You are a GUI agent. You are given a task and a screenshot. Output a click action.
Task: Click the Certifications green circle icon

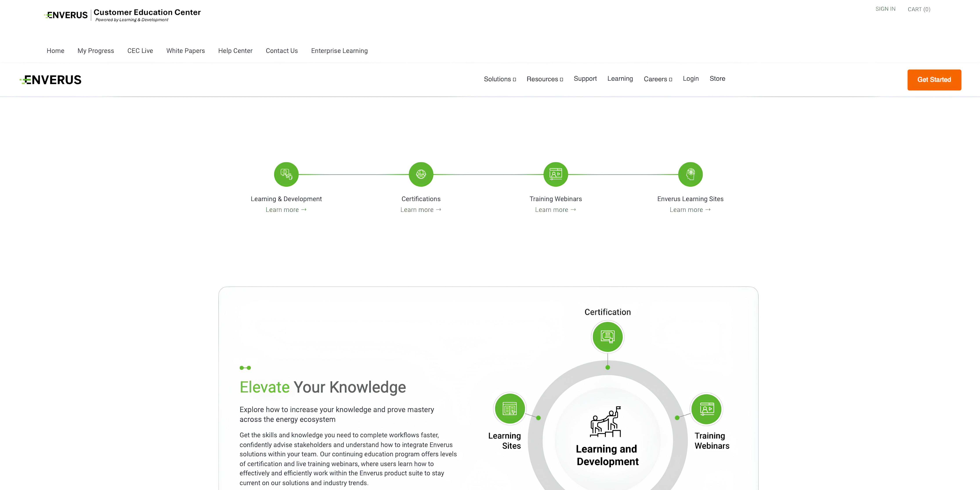(x=421, y=175)
